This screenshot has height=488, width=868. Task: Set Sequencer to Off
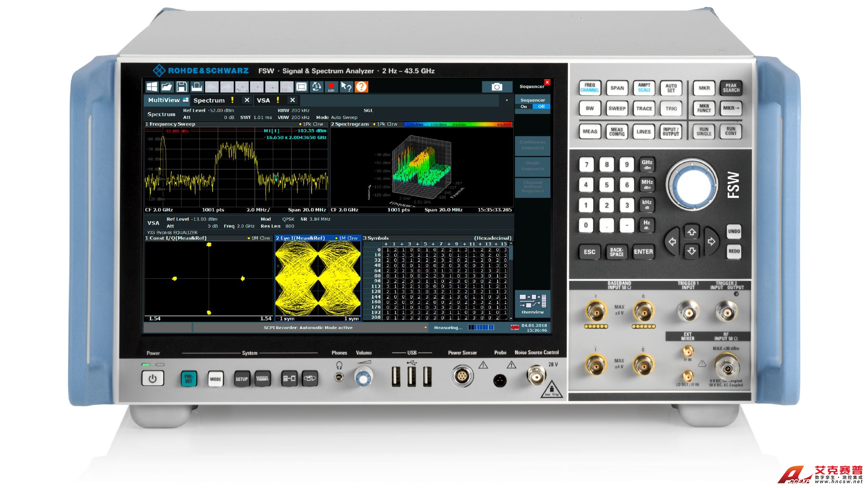(541, 107)
